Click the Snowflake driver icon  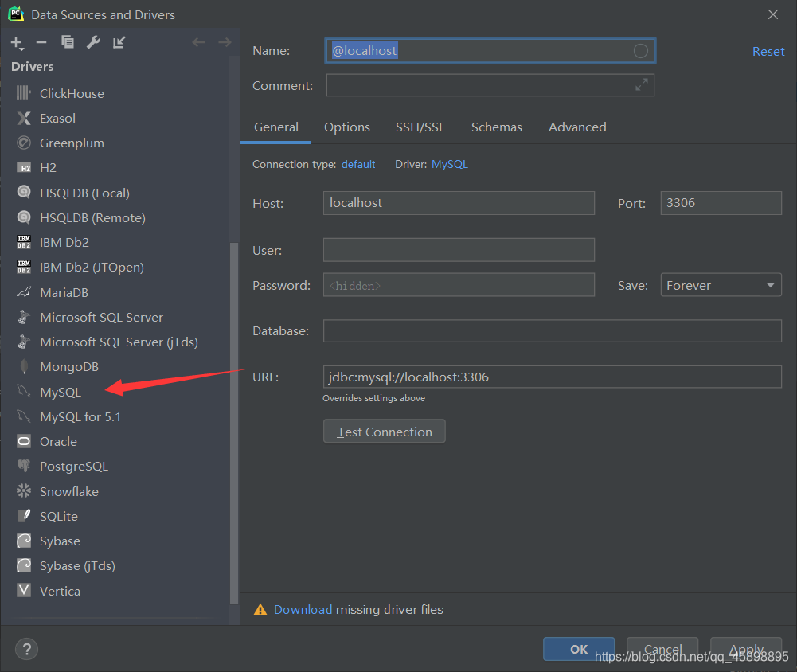coord(23,490)
